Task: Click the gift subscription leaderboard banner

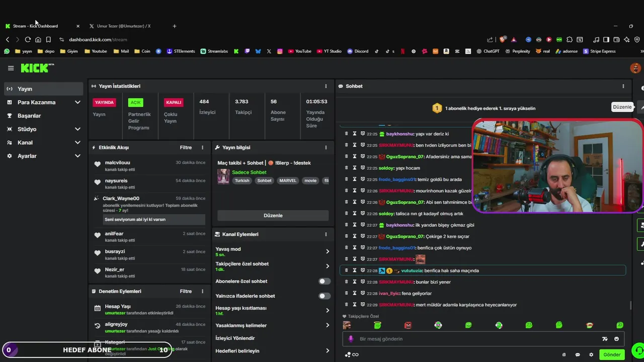Action: pyautogui.click(x=484, y=108)
